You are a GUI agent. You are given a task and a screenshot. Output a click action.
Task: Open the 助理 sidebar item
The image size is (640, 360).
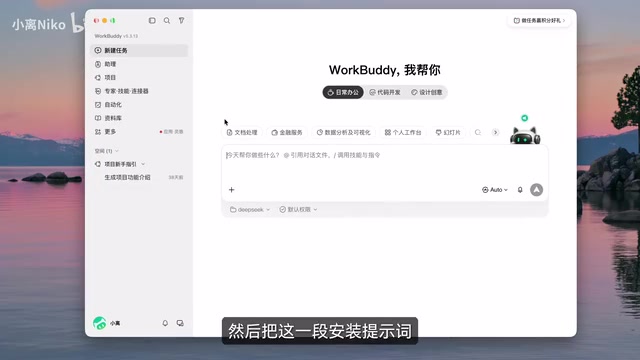(x=139, y=64)
